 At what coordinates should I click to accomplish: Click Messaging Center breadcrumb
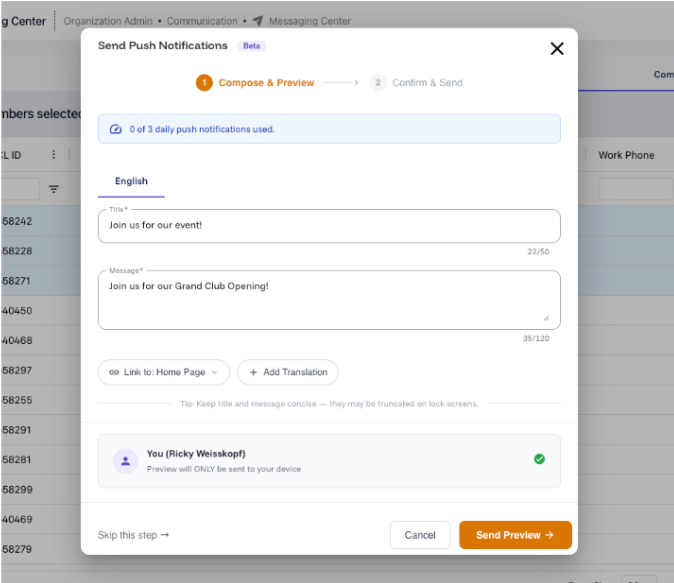(x=309, y=21)
